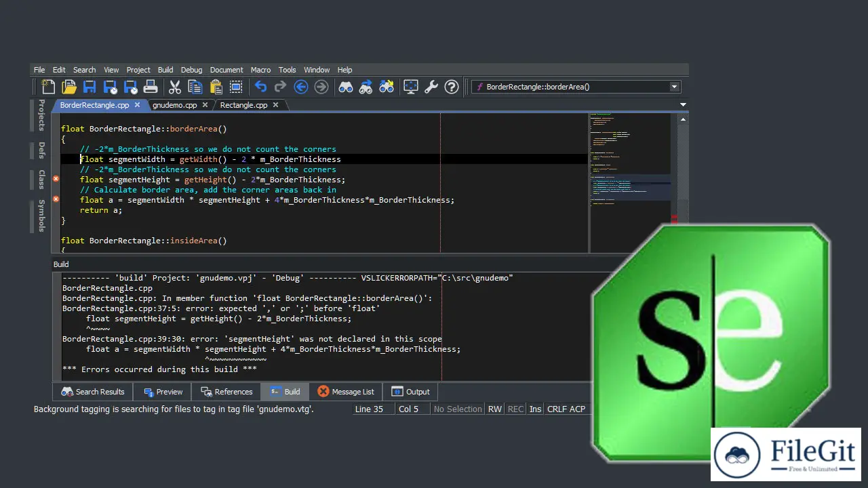Click the Select All toolbar icon
Screen dimensions: 868x488
[x=236, y=87]
